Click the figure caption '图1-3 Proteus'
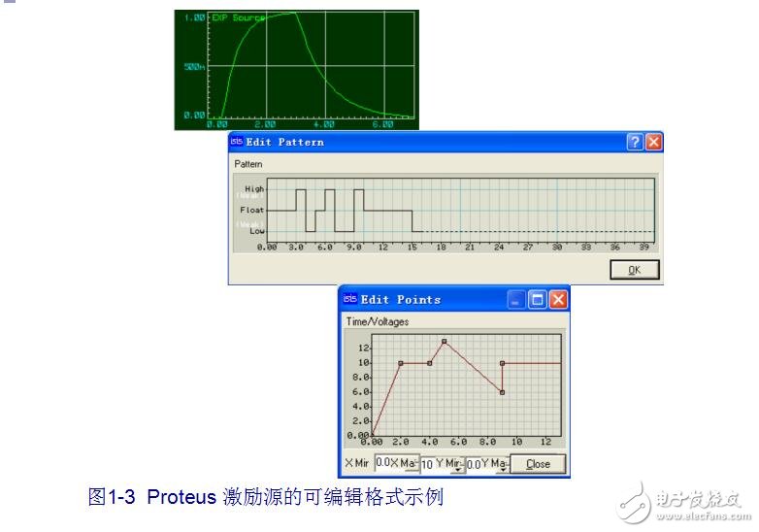This screenshot has width=759, height=532. 152,497
